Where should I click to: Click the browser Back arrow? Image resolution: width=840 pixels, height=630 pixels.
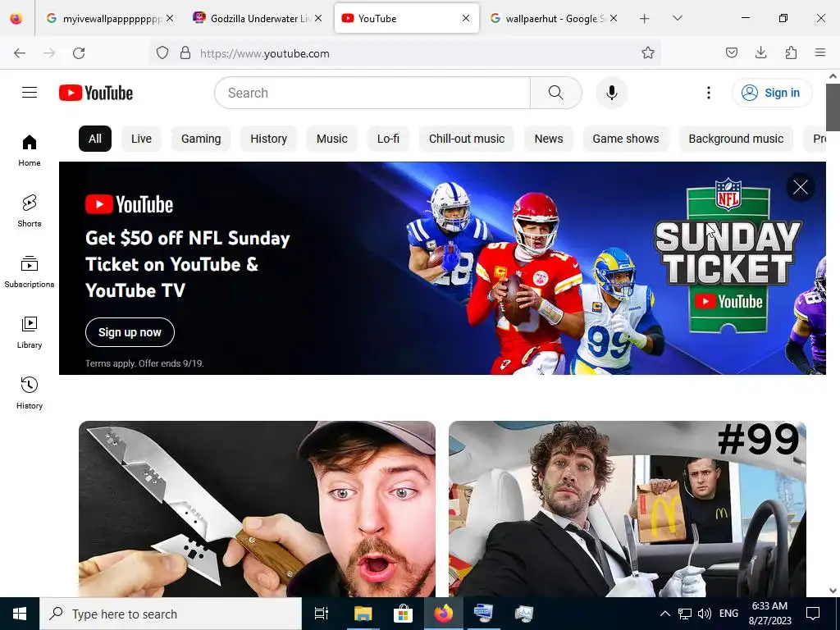click(20, 53)
